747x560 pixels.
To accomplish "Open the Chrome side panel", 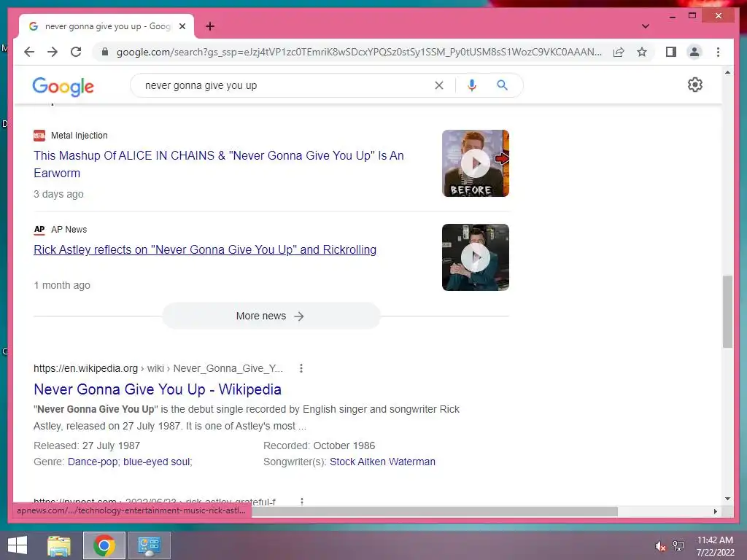I will (671, 52).
